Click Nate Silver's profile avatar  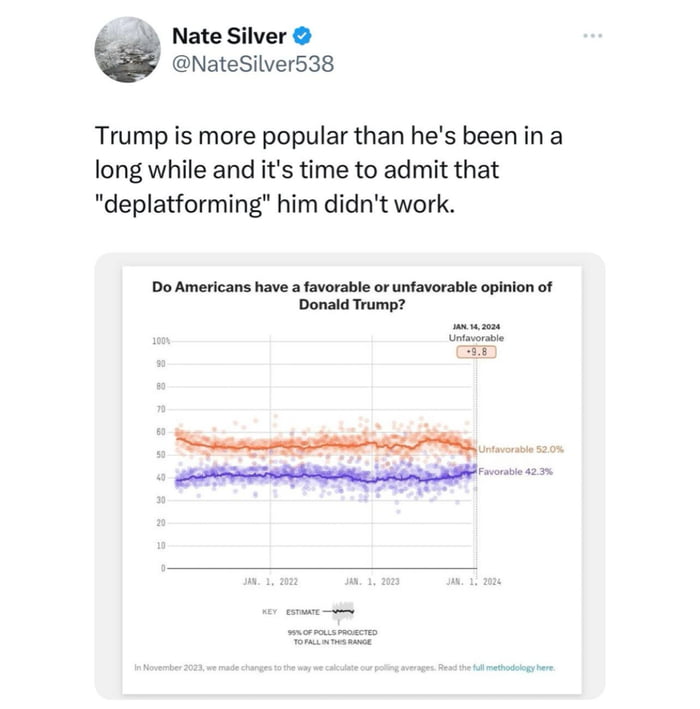point(124,50)
